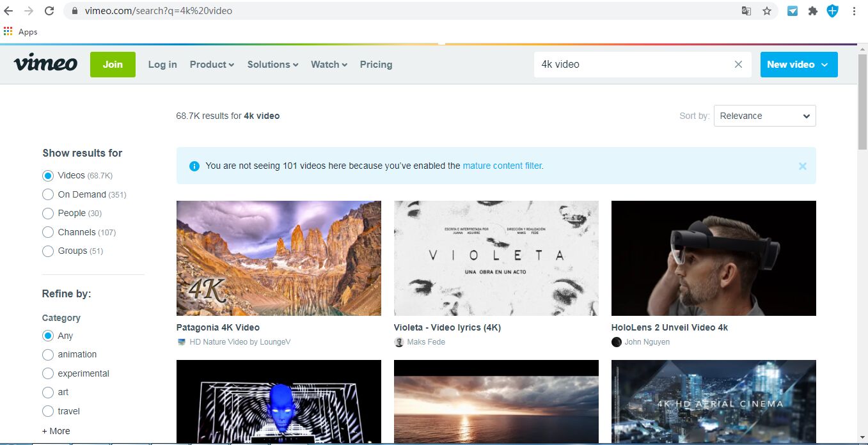868x445 pixels.
Task: Bookmark this page with the star icon
Action: (766, 10)
